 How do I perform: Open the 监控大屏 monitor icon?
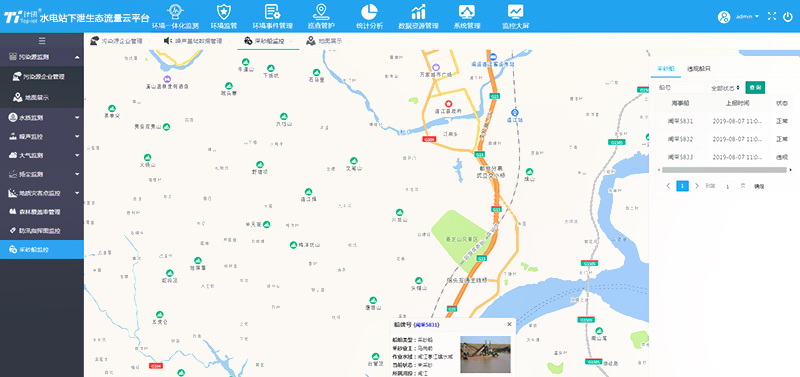[515, 11]
